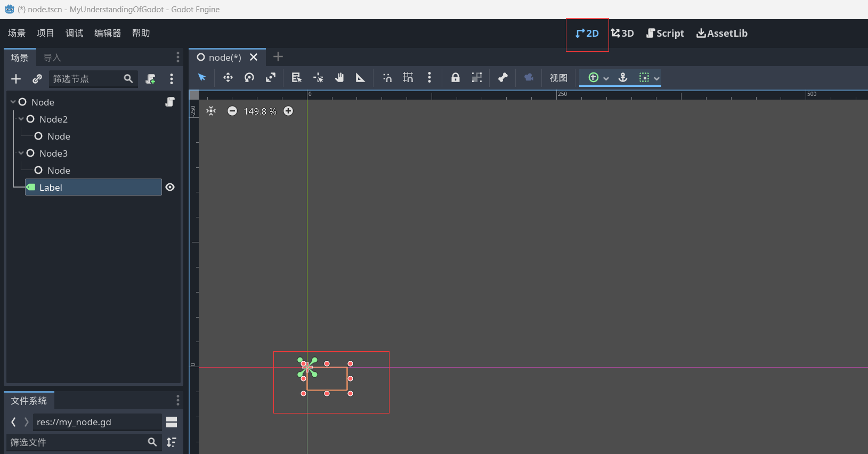
Task: Select the Label node in tree
Action: [x=93, y=187]
